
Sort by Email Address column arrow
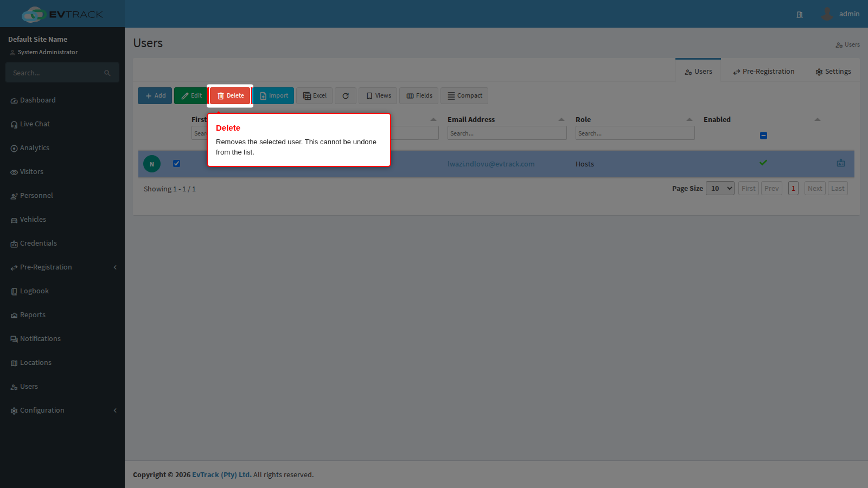561,119
